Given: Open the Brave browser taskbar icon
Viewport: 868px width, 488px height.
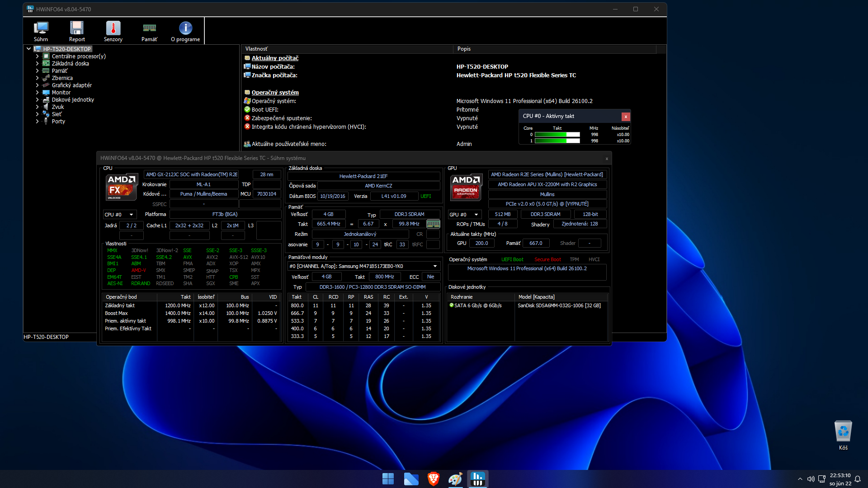Looking at the screenshot, I should 433,479.
